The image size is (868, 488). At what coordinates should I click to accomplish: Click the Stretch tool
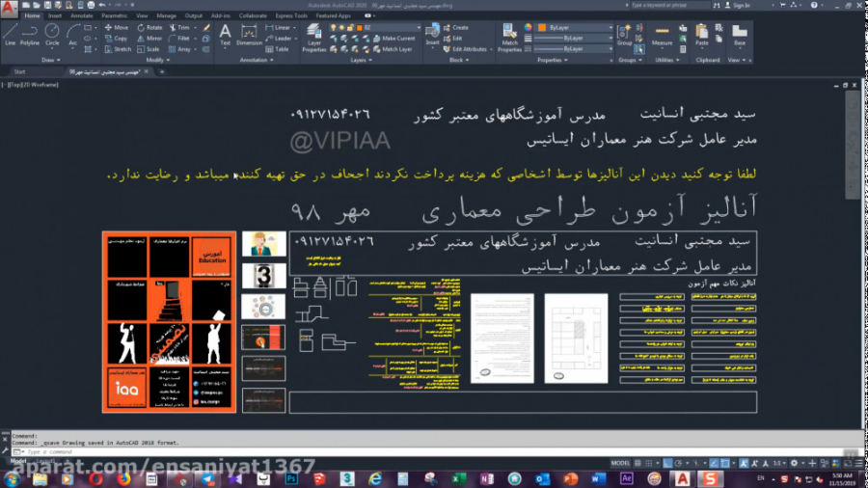click(x=118, y=49)
